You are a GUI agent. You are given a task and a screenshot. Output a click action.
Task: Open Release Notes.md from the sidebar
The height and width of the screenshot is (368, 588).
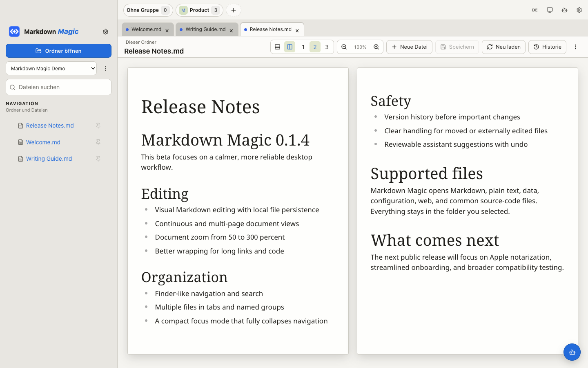(50, 126)
